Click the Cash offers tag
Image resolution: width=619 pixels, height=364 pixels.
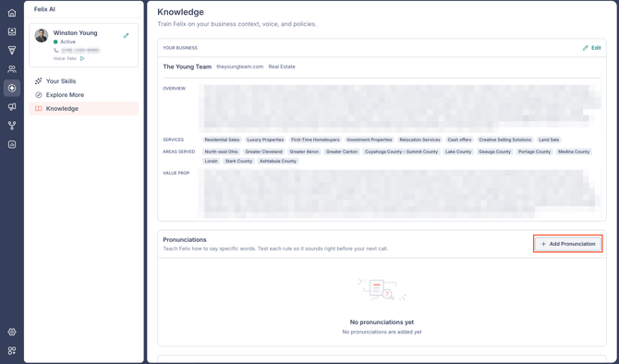(x=459, y=140)
